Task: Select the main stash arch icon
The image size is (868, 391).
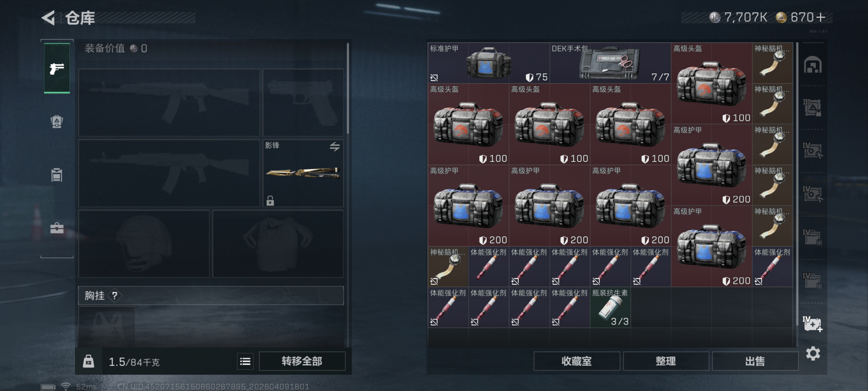Action: click(813, 65)
